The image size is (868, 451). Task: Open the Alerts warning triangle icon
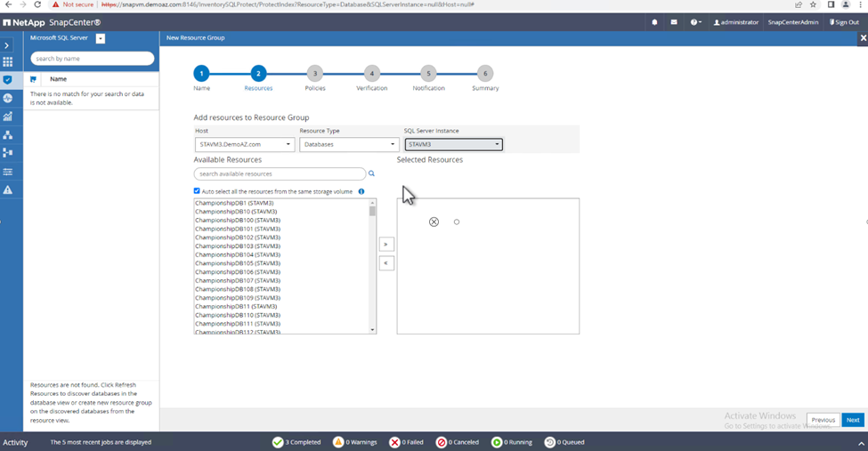[x=8, y=189]
